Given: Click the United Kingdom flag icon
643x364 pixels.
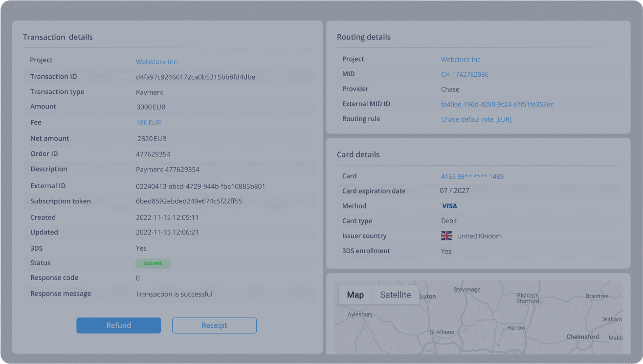Looking at the screenshot, I should click(x=446, y=236).
